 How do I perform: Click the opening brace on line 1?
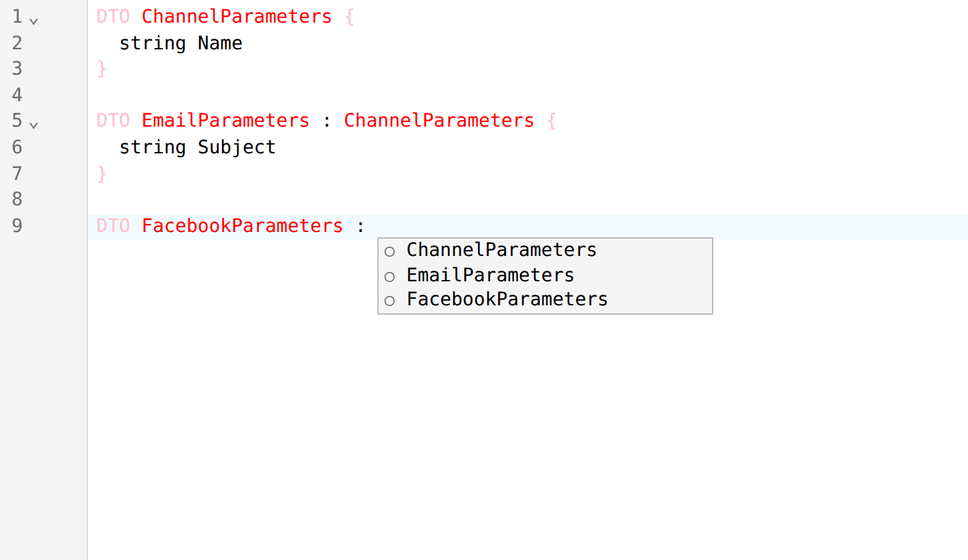click(x=349, y=17)
